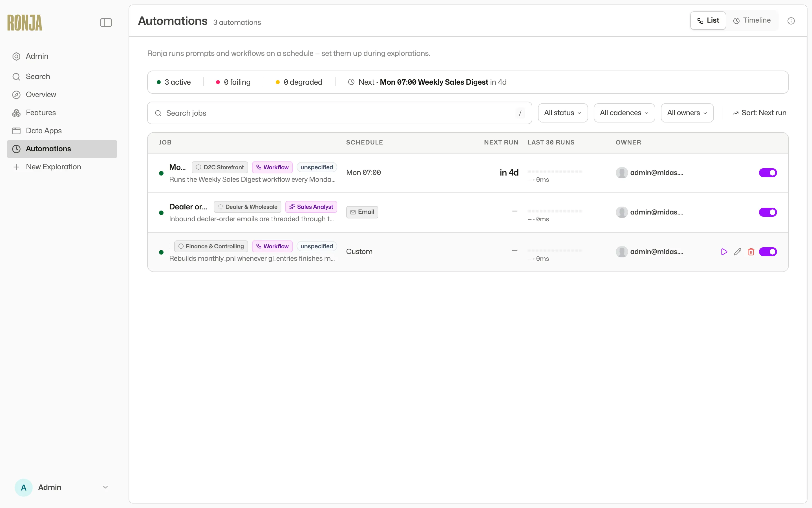Viewport: 812px width, 508px height.
Task: Open Data Apps in the sidebar
Action: (x=62, y=131)
